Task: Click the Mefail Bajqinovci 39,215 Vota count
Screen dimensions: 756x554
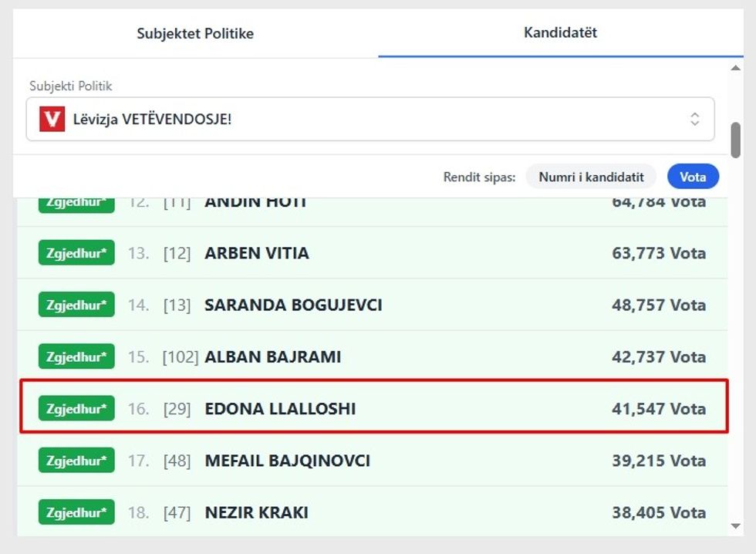Action: click(x=658, y=461)
